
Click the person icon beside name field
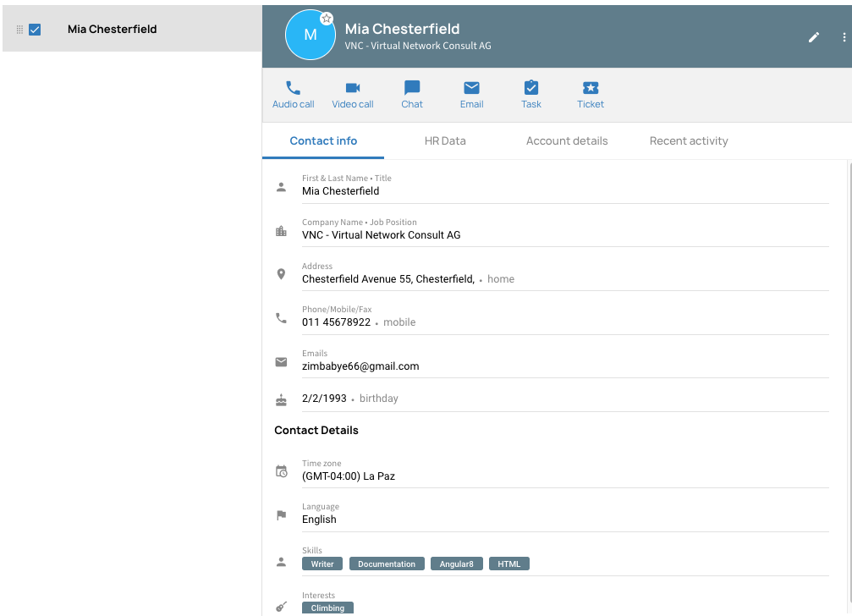point(281,187)
